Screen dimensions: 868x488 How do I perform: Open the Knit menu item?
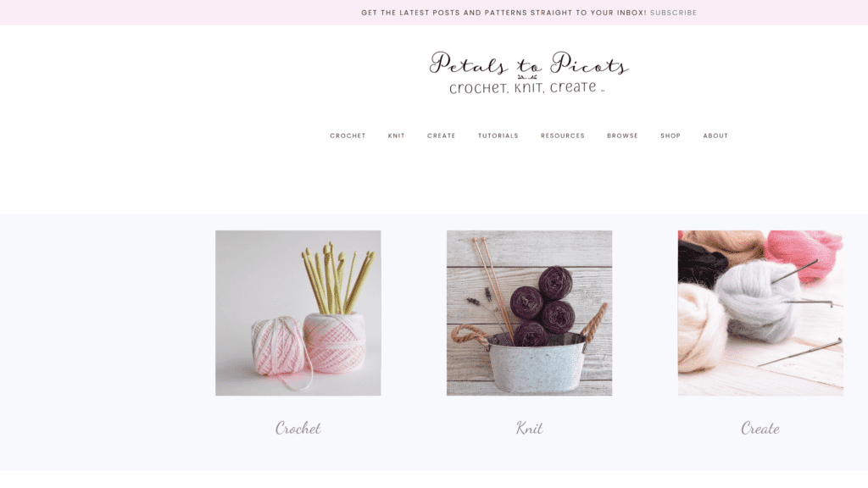(x=397, y=136)
